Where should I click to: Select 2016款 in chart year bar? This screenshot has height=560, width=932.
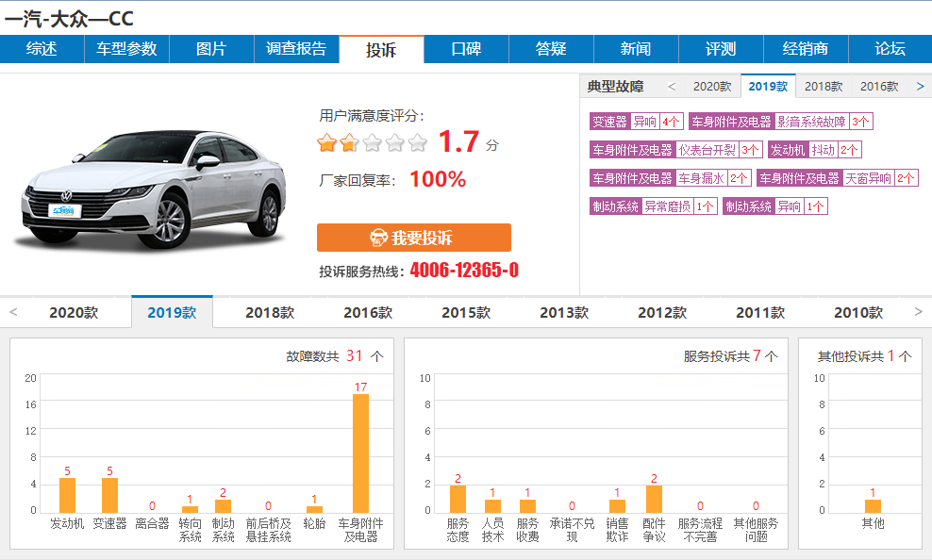(x=368, y=312)
